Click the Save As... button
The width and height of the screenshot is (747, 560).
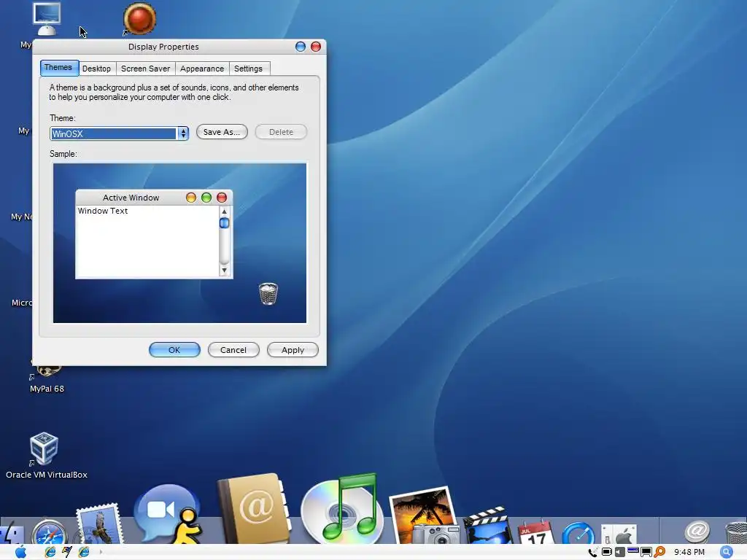[222, 132]
